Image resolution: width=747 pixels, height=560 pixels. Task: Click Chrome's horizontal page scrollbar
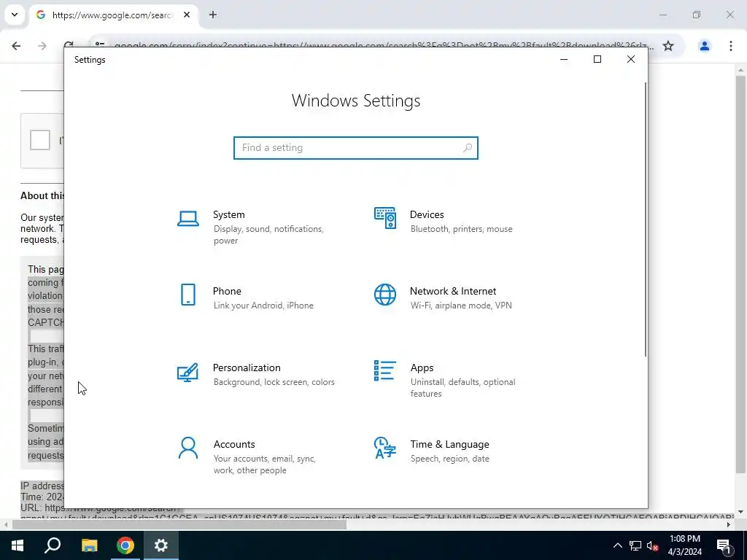click(179, 525)
